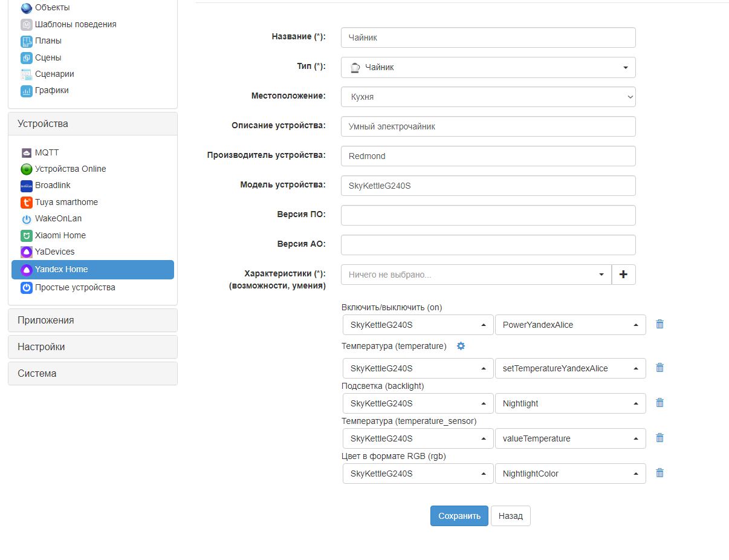Screen dimensions: 729x560
Task: Add a new characteristic with plus icon
Action: [x=623, y=274]
